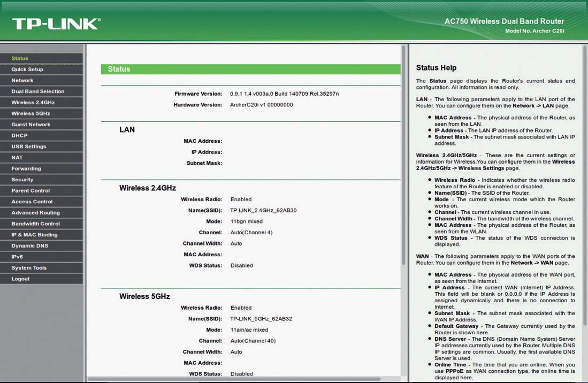
Task: Click the main status panel vertical scrollbar
Action: (403, 156)
